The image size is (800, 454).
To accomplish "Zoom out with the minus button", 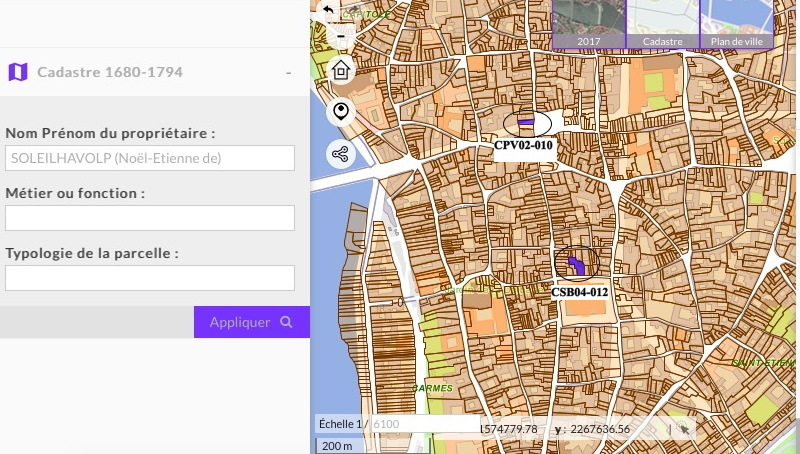I will tap(341, 36).
